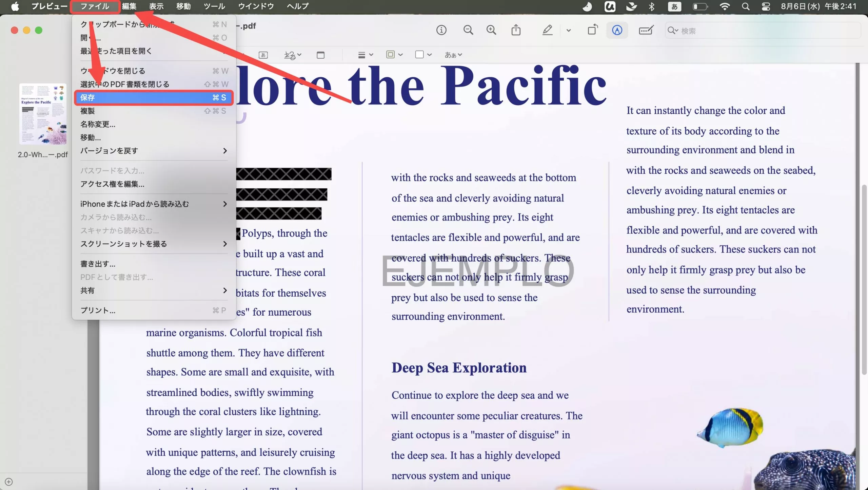
Task: Choose 保存 in the File menu
Action: coord(153,98)
